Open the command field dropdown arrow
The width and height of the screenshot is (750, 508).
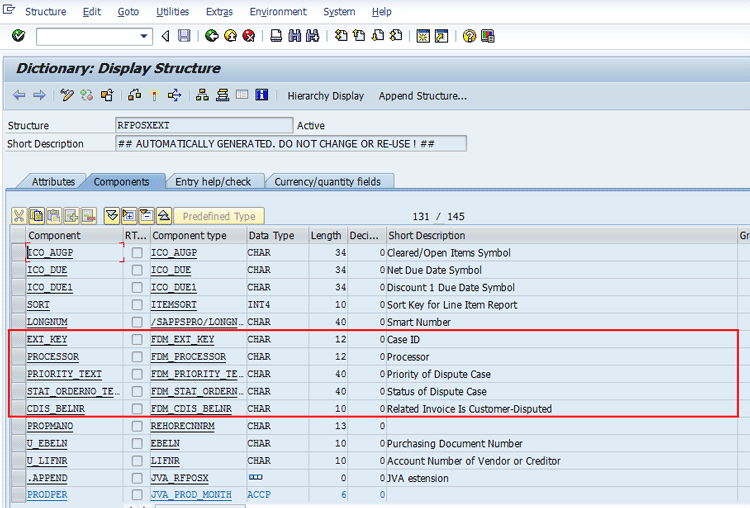coord(145,36)
